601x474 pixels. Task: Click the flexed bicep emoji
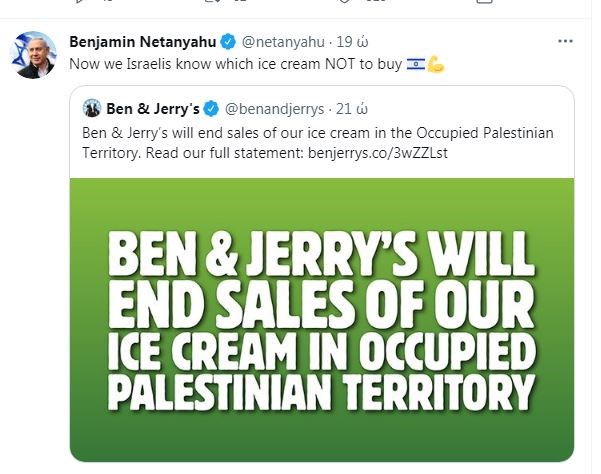pos(435,64)
